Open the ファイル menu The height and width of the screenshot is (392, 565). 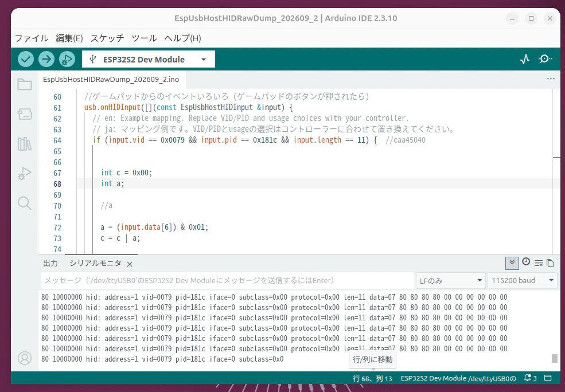[32, 38]
